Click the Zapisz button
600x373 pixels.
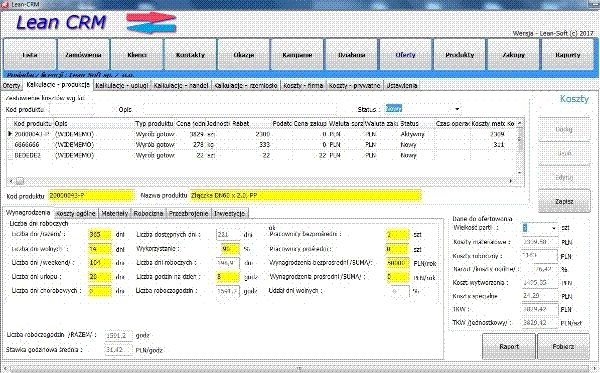[x=564, y=201]
